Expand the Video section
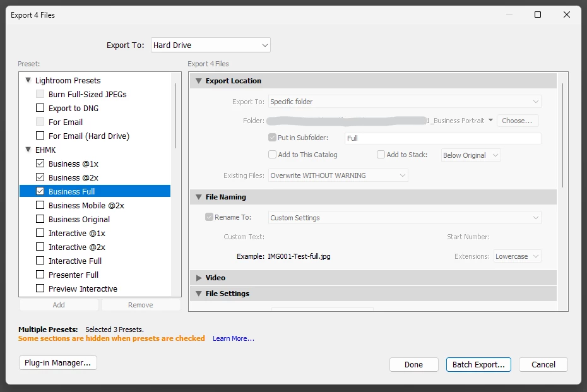587x392 pixels. [x=199, y=278]
